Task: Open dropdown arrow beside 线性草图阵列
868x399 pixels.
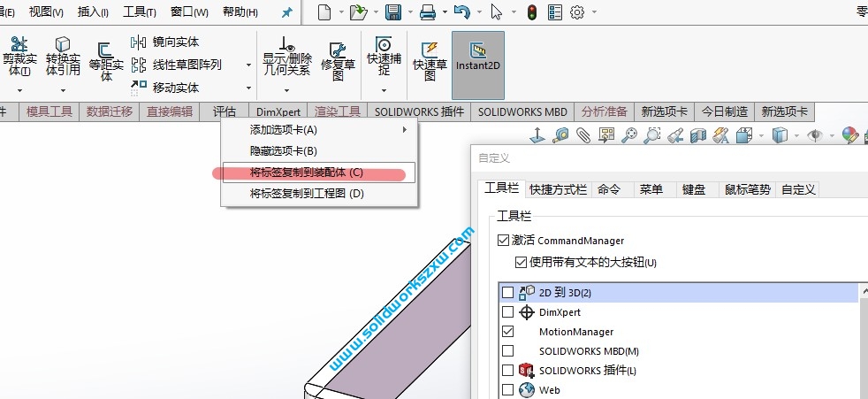Action: point(249,65)
